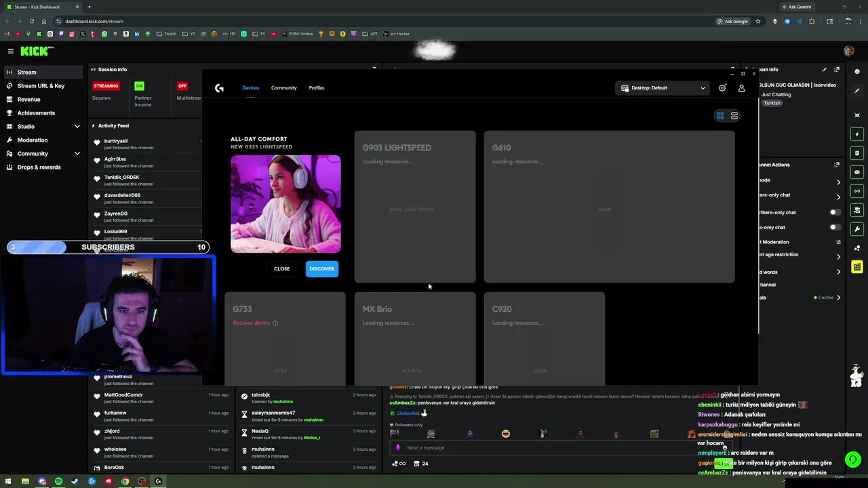Open Chrome from the taskbar
This screenshot has height=488, width=868.
coord(125,481)
